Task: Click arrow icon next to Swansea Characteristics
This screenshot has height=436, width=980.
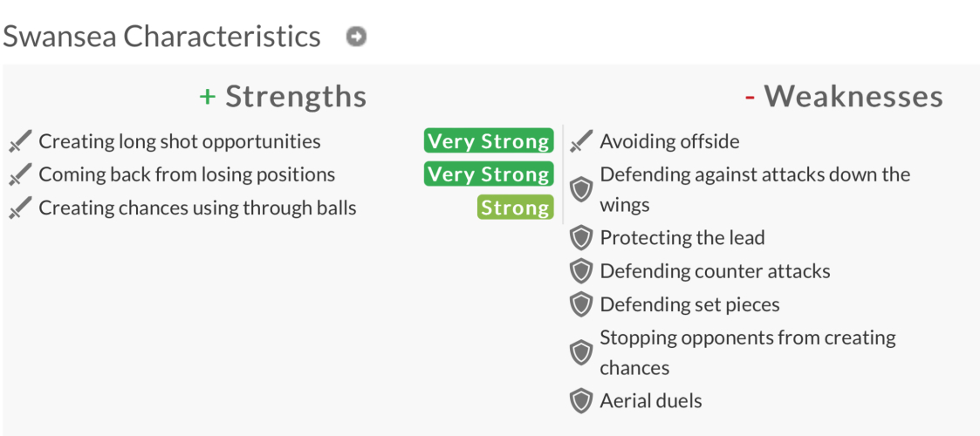Action: coord(355,37)
